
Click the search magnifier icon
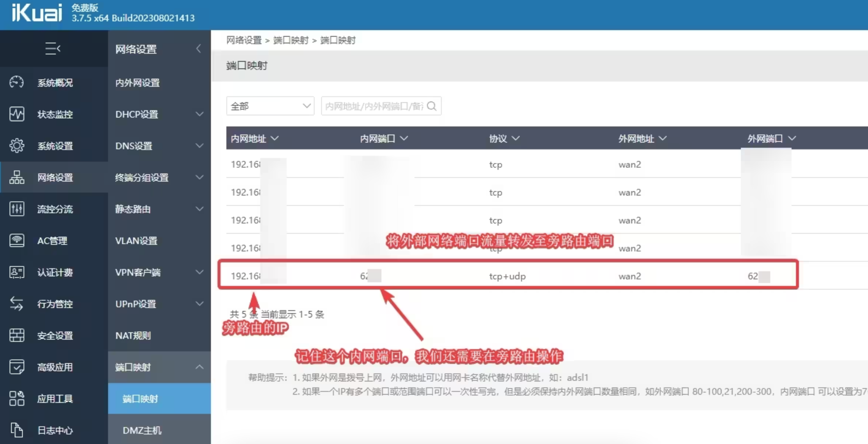point(432,106)
